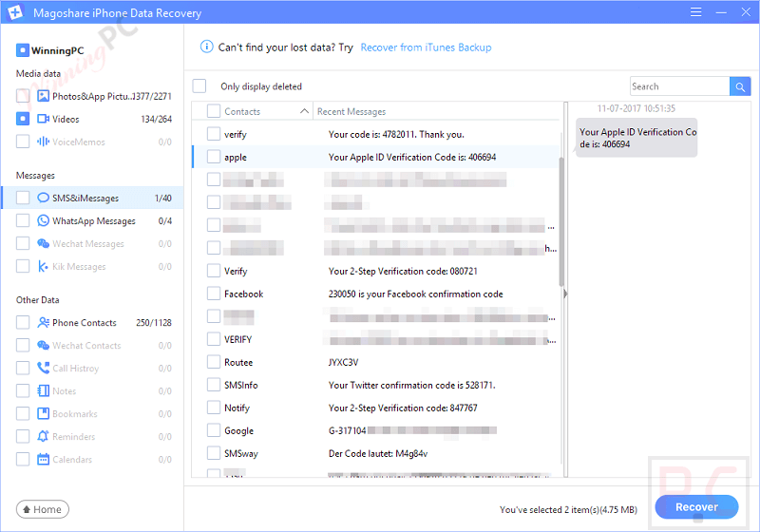Tick the SMSInfo message checkbox

coord(214,385)
